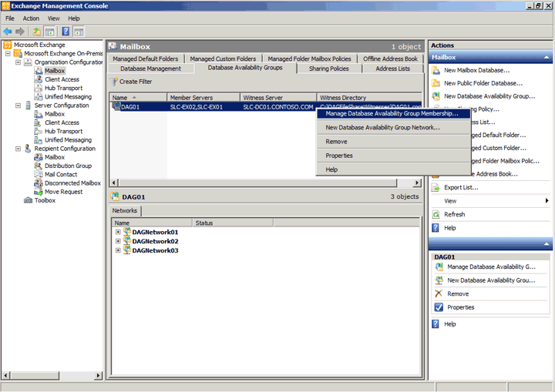Click the Networks tab in DAG01 pane

click(x=125, y=211)
